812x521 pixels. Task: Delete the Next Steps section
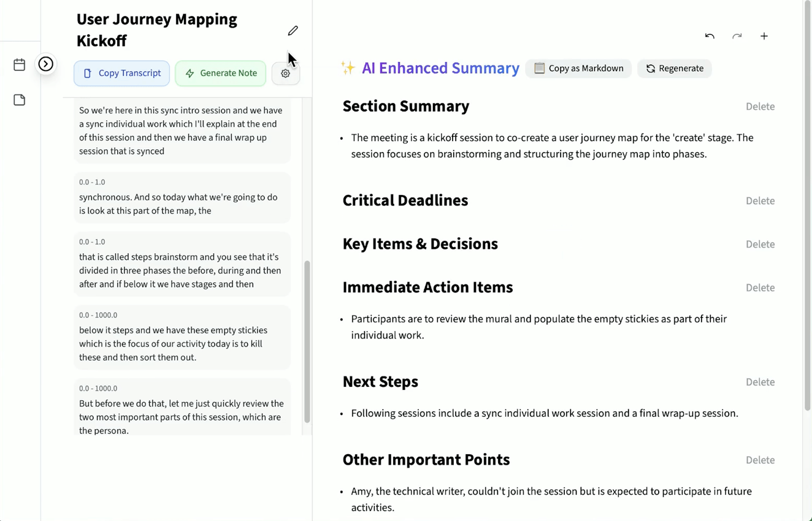(760, 382)
